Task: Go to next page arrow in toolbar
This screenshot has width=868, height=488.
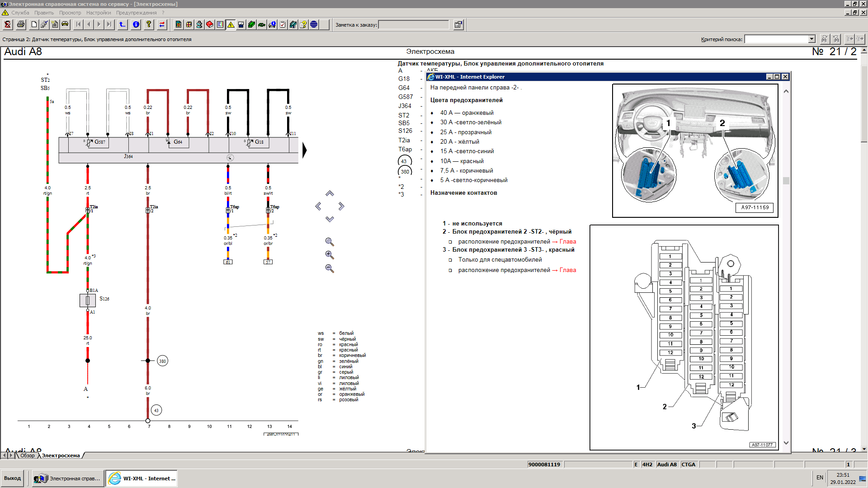Action: pos(99,24)
